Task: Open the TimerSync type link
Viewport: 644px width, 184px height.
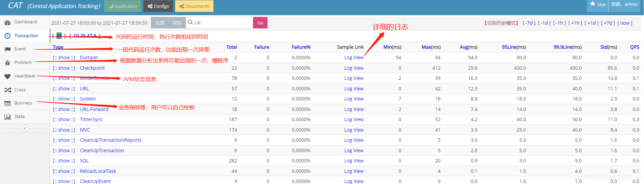Action: pos(91,119)
